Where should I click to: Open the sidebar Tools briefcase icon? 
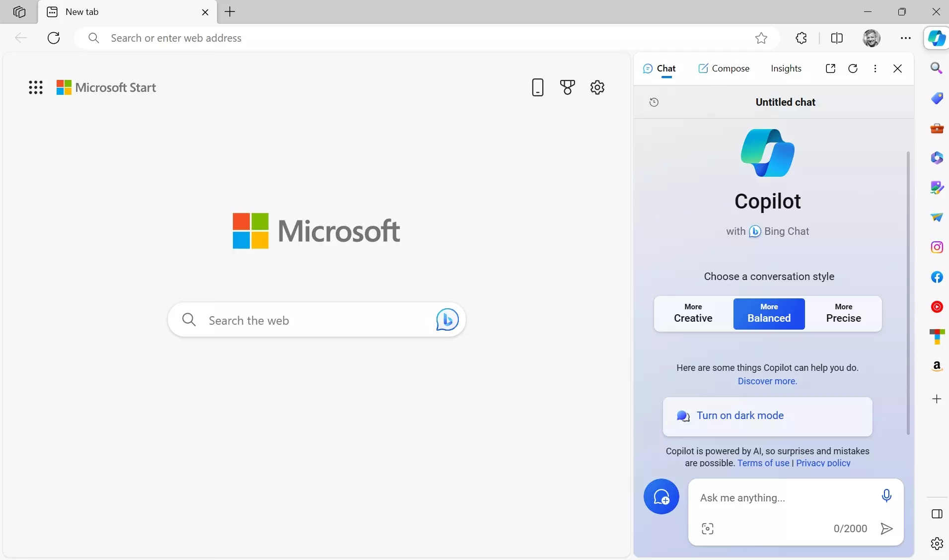click(937, 128)
